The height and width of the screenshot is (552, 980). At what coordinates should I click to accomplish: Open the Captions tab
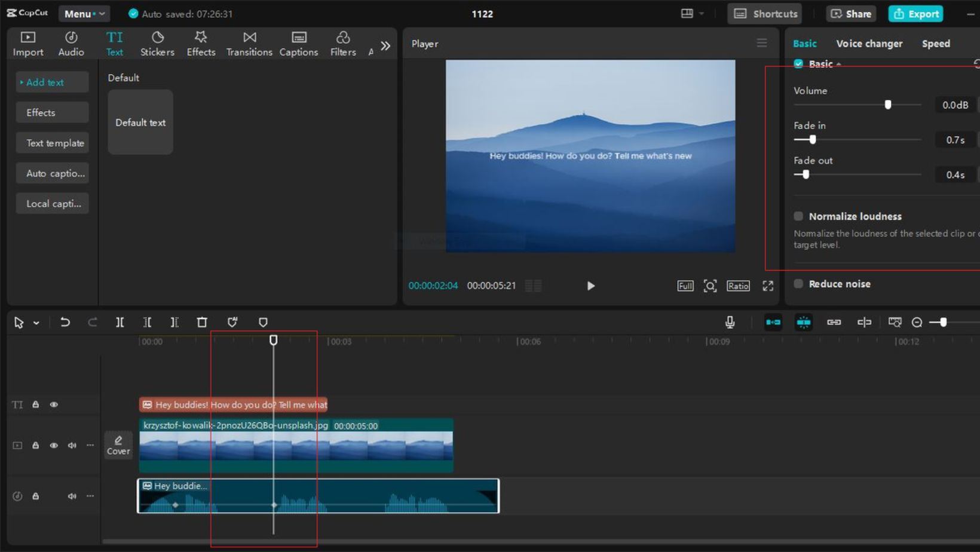[x=299, y=44]
